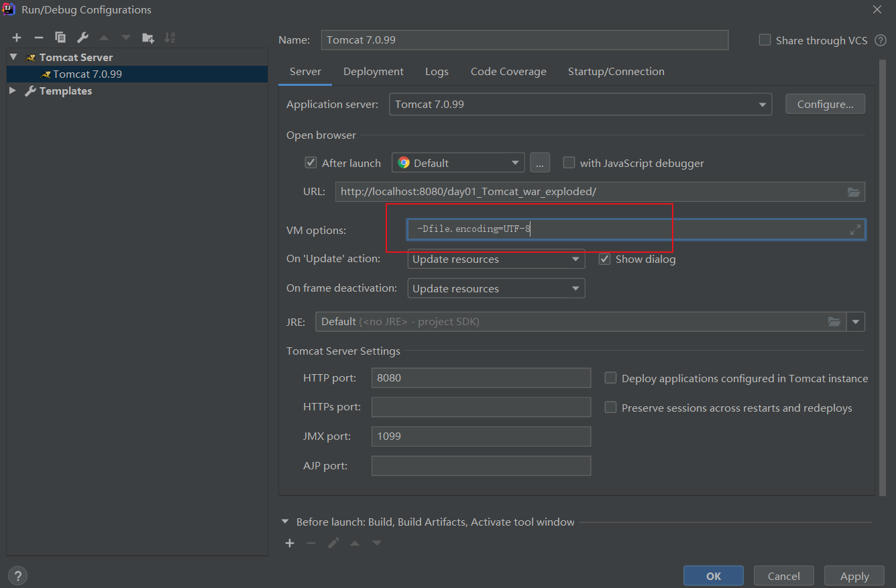
Task: Collapse Before launch section
Action: 285,522
